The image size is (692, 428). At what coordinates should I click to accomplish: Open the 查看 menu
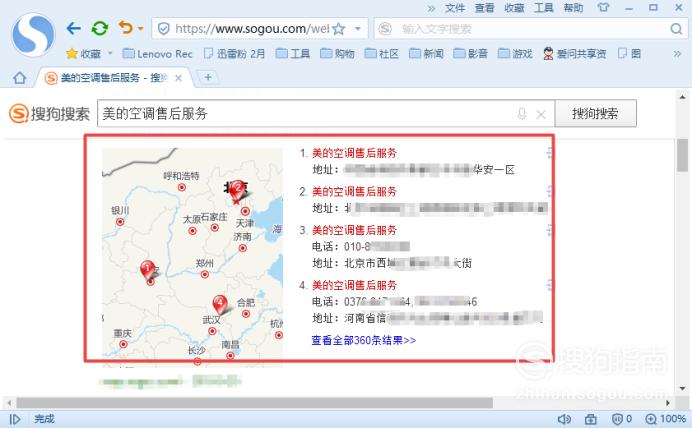click(485, 8)
